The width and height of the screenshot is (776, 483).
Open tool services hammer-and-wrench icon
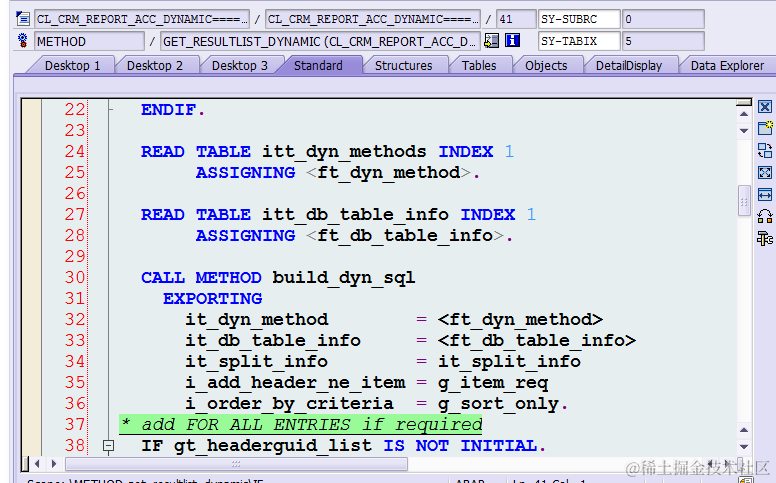(x=765, y=239)
